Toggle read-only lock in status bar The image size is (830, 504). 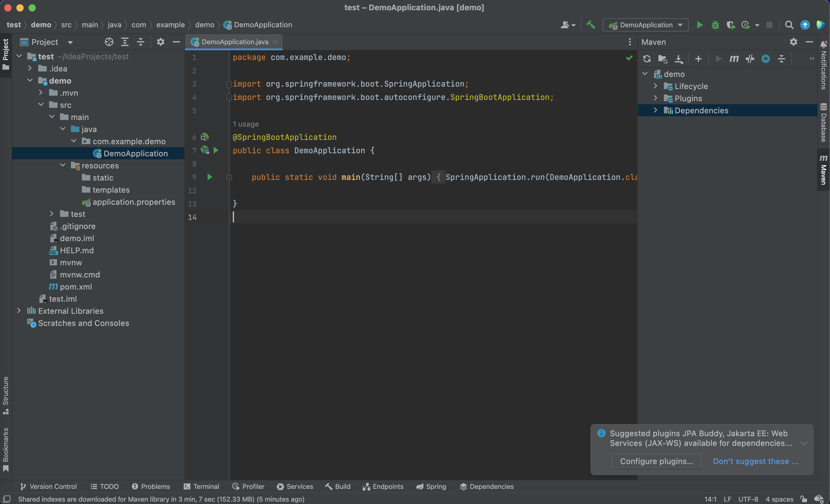[x=804, y=499]
